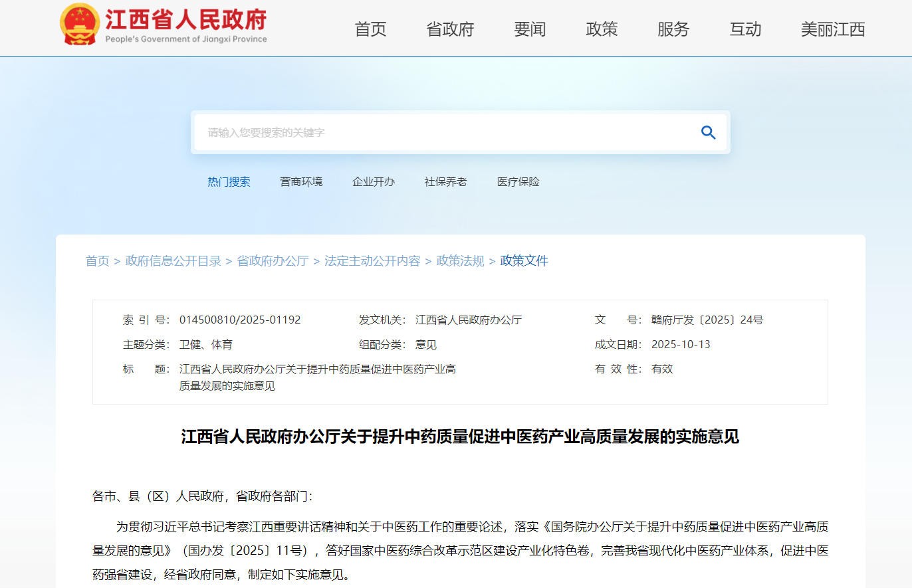
Task: Open 省政府办公厅 from the breadcrumb
Action: coord(273,260)
